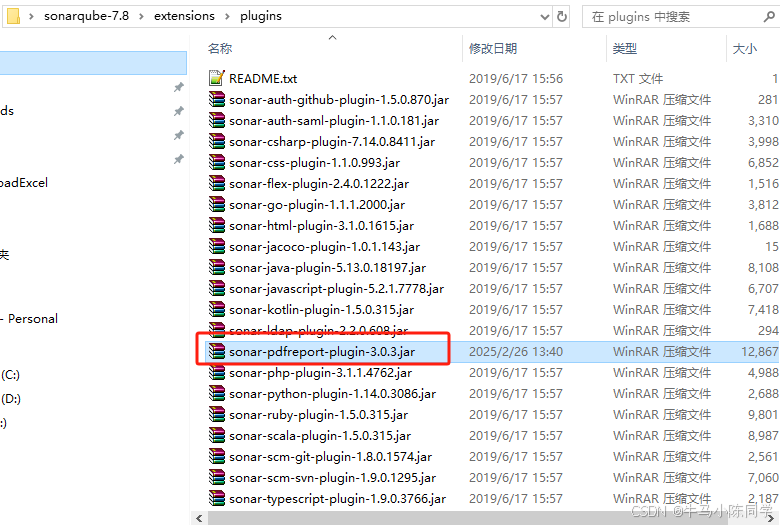Viewport: 780px width, 525px height.
Task: Click the icon of sonar-scm-svn-plugin-1.9.0.1295.jar
Action: [x=216, y=477]
